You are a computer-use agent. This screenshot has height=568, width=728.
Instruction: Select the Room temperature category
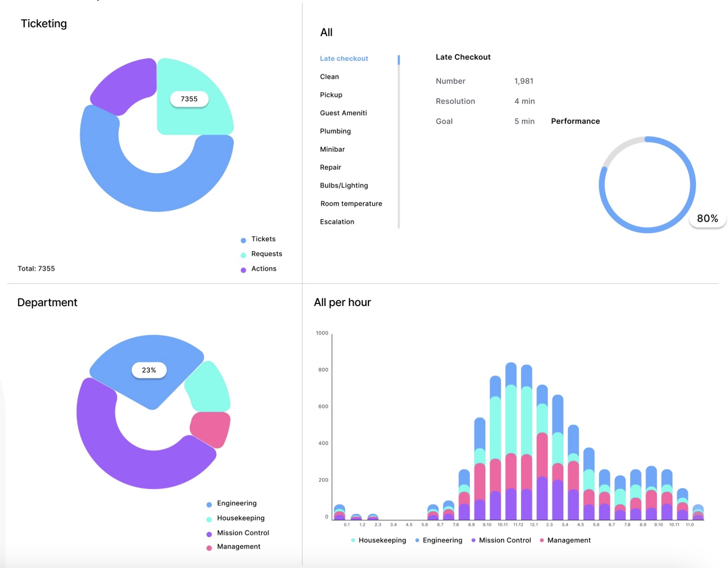click(351, 203)
